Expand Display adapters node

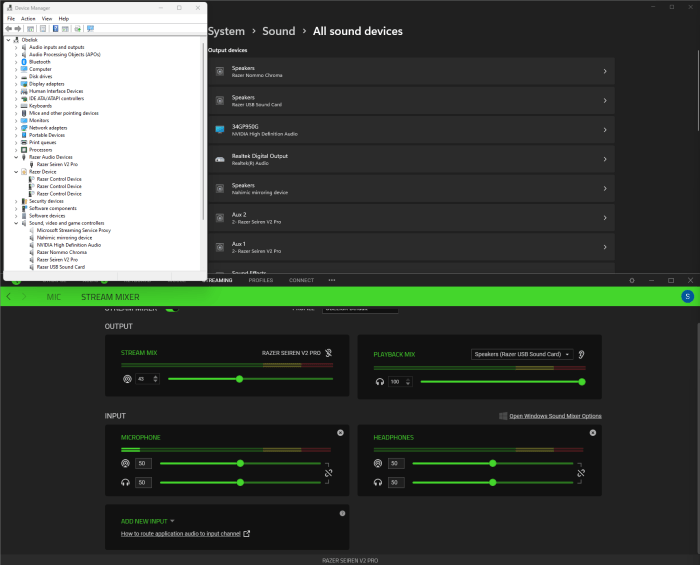[16, 84]
